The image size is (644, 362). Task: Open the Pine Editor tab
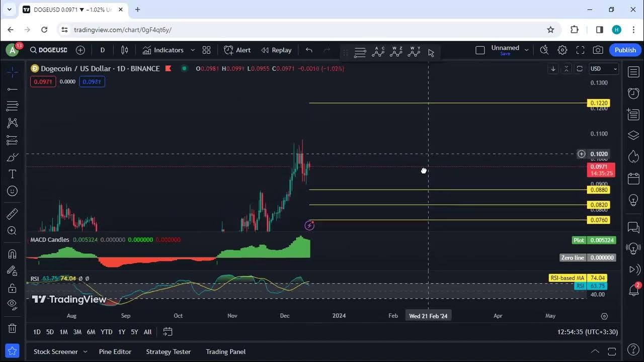115,352
